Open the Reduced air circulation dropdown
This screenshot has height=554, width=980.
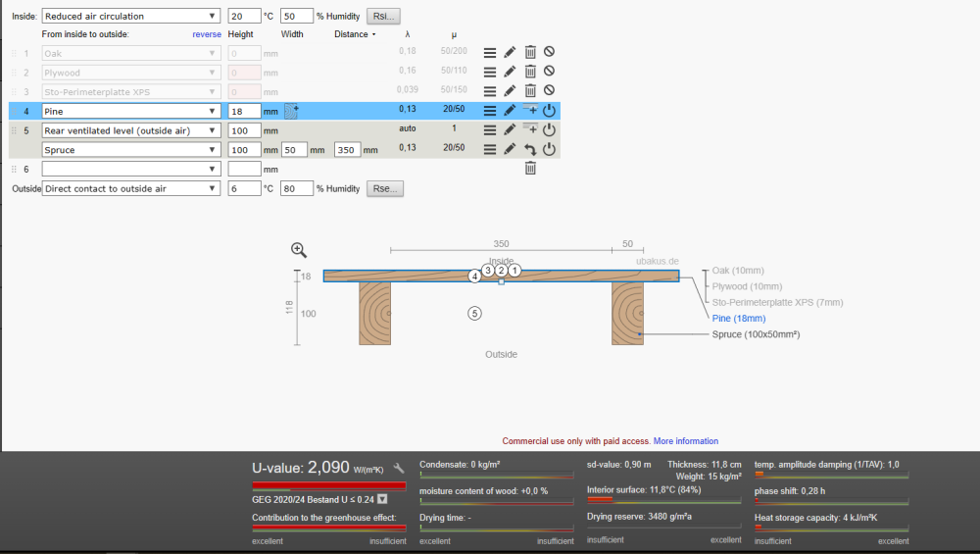pos(131,17)
